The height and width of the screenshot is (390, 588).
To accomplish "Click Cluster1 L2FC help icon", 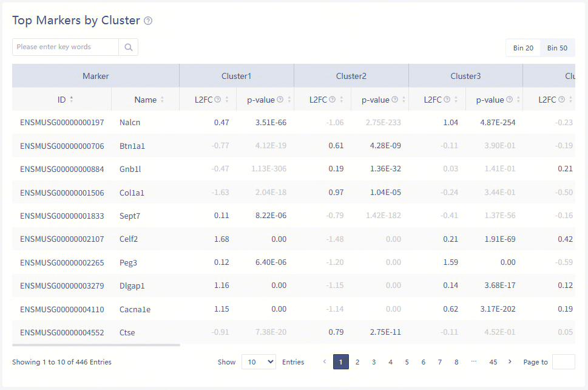I will pos(217,100).
